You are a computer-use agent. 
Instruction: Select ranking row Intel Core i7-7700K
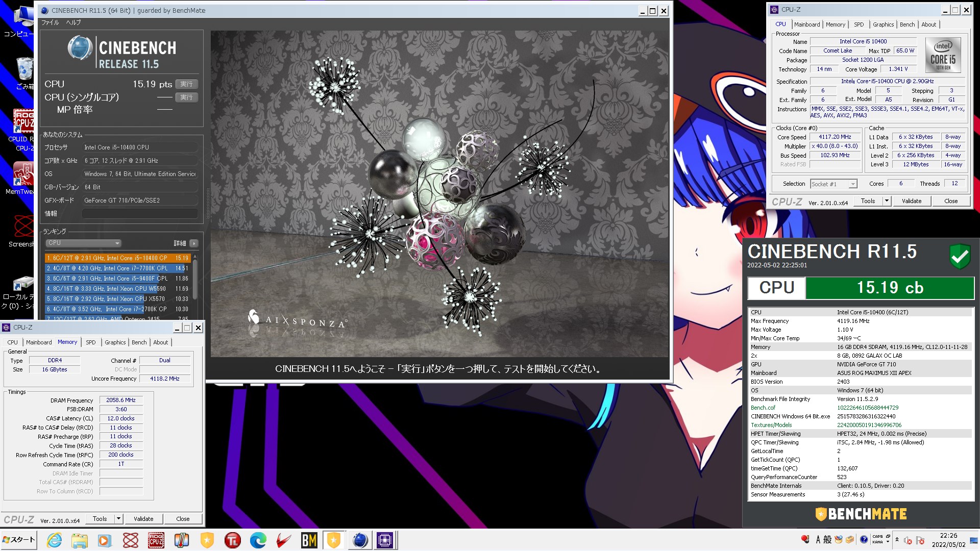(x=117, y=268)
